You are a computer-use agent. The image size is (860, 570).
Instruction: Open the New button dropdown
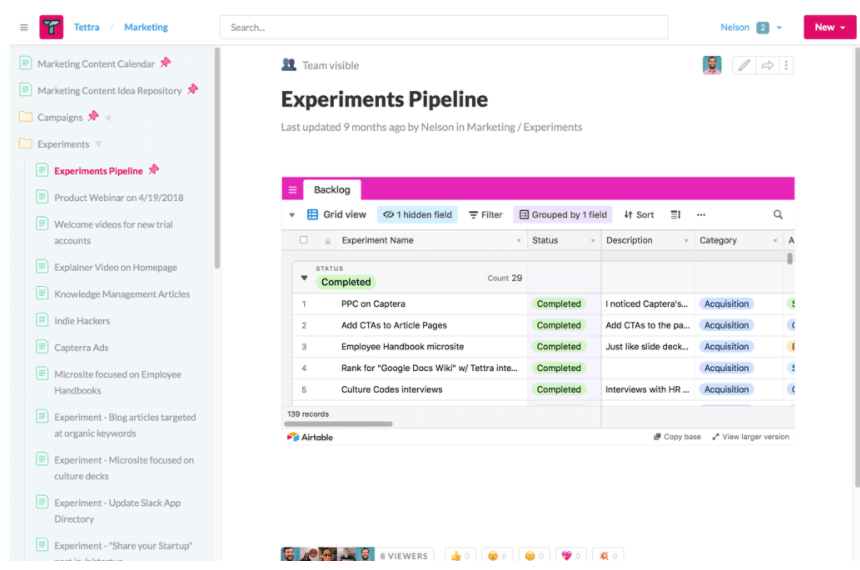point(829,27)
